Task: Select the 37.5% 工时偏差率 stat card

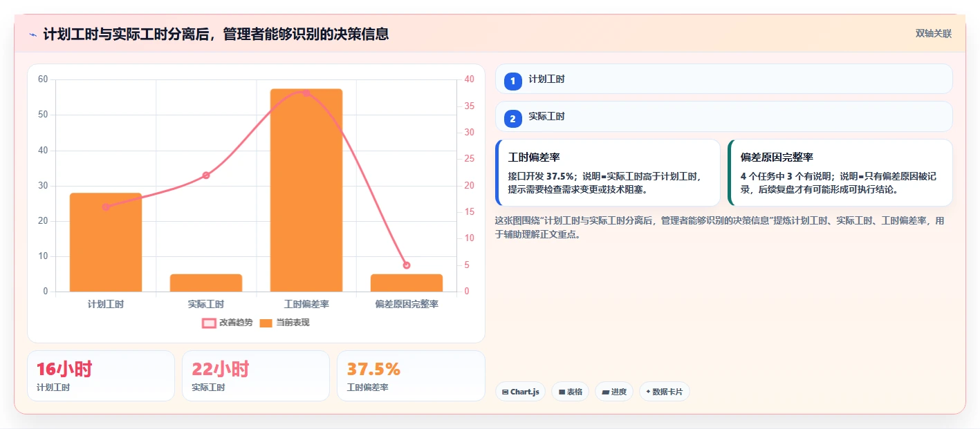Action: [x=411, y=376]
